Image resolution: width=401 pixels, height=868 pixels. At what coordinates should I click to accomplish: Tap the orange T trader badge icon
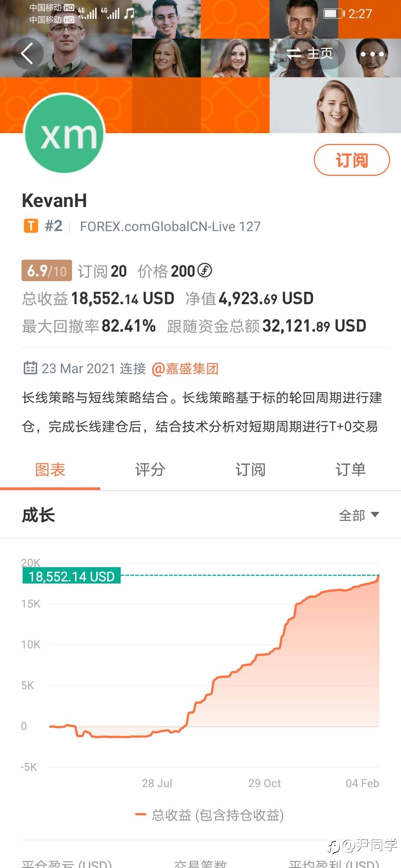click(31, 226)
